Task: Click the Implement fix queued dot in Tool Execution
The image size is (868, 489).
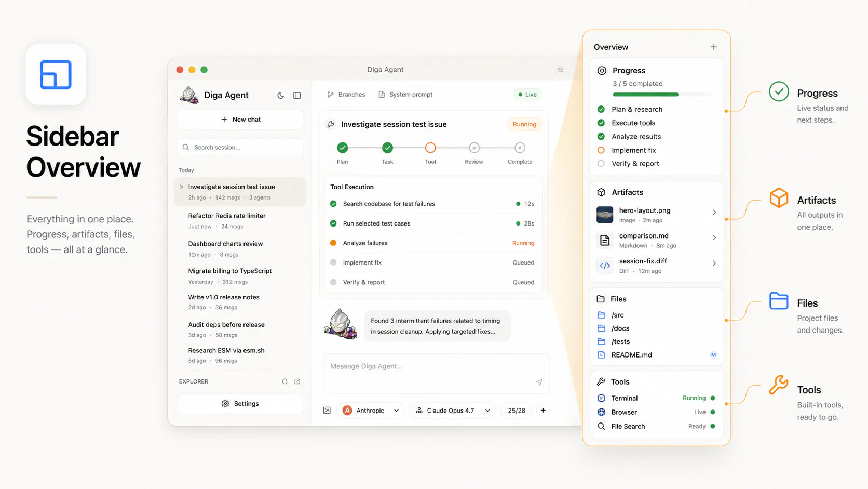Action: [333, 262]
